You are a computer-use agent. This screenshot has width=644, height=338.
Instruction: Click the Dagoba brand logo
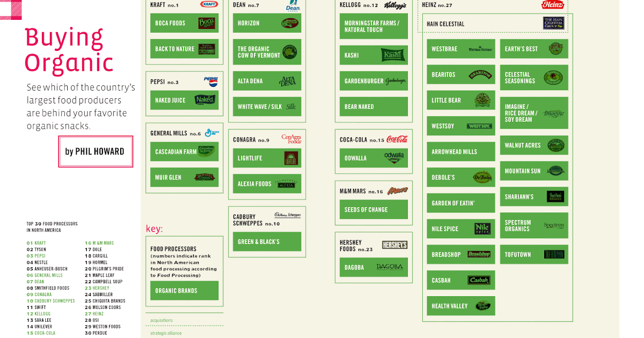pos(389,267)
